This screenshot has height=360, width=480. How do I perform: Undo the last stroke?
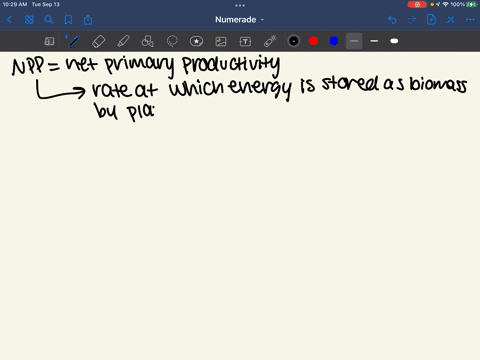coord(392,20)
